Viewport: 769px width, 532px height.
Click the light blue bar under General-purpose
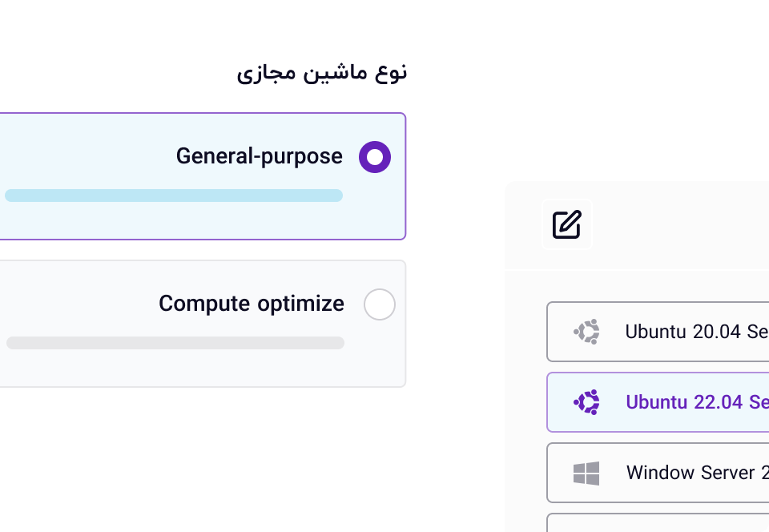pyautogui.click(x=174, y=195)
